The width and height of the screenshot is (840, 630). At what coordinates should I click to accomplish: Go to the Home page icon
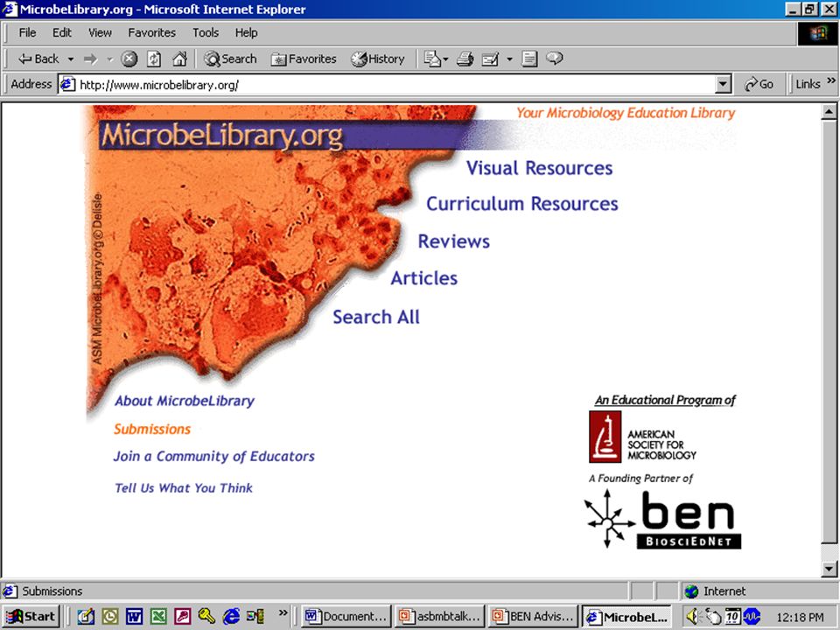click(x=180, y=59)
